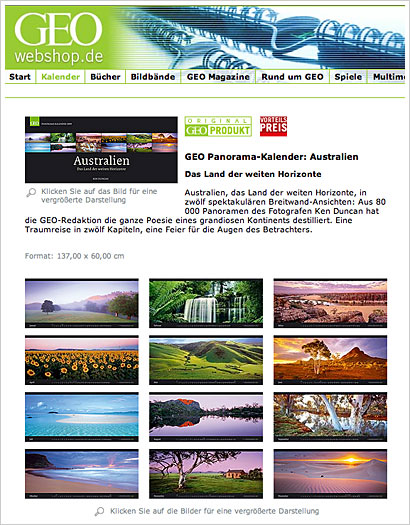The width and height of the screenshot is (410, 525).
Task: Click the GEO webshop.de logo
Action: coord(58,38)
